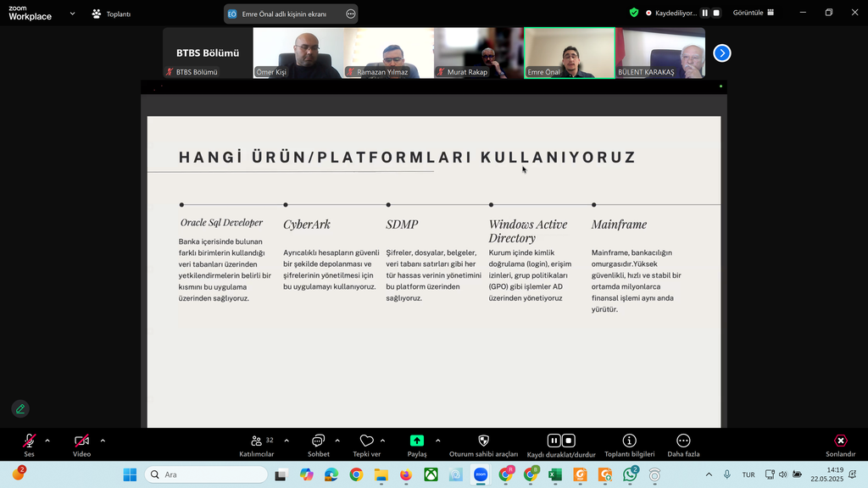
Task: Click the slide title HANGİ ÜRÜN/PLATFORMLARI KULLANIYORUZ
Action: pyautogui.click(x=408, y=157)
